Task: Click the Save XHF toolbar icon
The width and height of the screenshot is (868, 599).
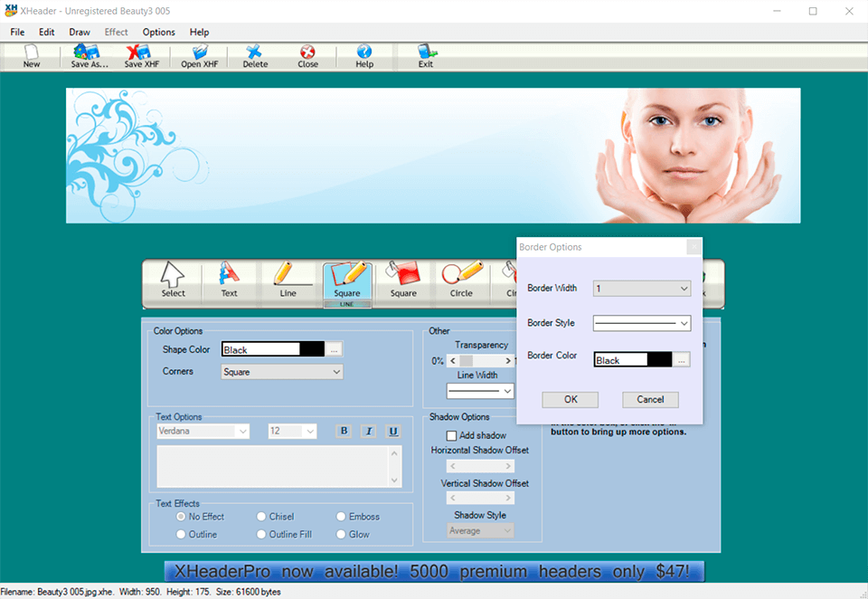Action: pos(141,56)
